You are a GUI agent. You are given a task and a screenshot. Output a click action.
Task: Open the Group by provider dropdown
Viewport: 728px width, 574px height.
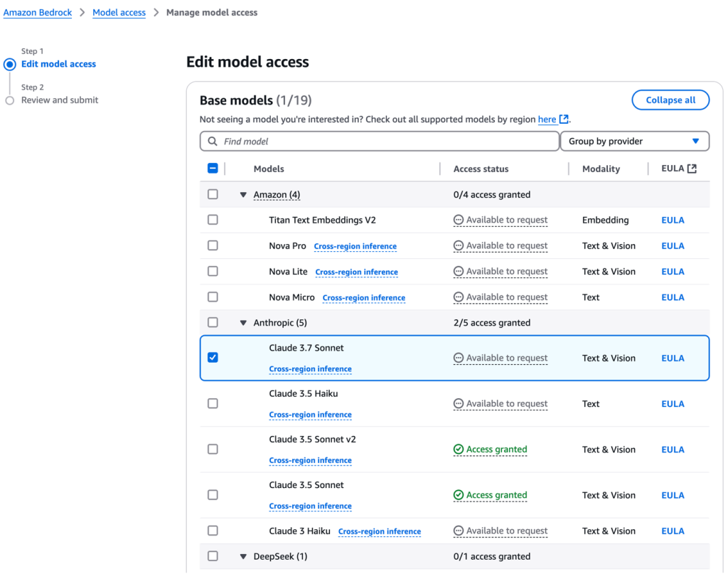pyautogui.click(x=635, y=141)
